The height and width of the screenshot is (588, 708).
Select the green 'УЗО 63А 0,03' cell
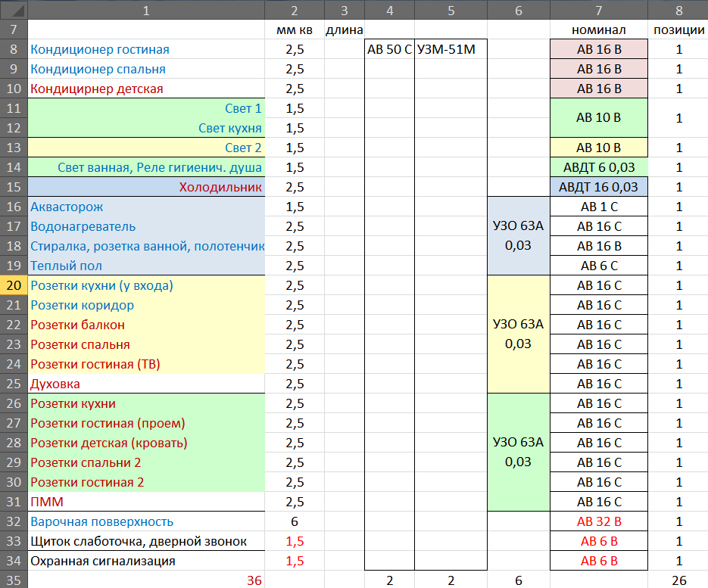pyautogui.click(x=519, y=453)
